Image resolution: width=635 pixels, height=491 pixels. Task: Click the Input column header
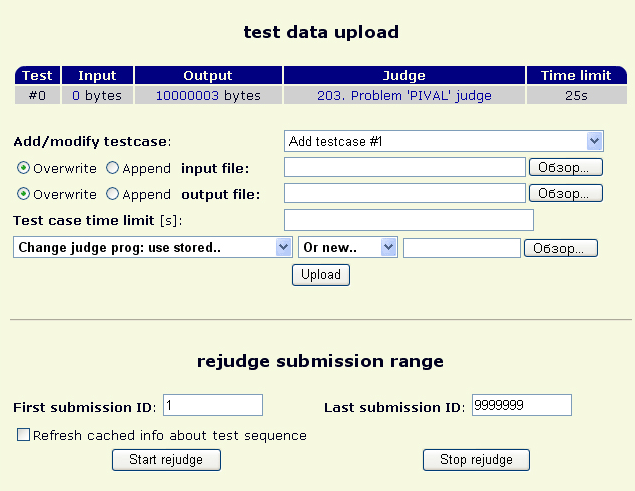[x=97, y=75]
